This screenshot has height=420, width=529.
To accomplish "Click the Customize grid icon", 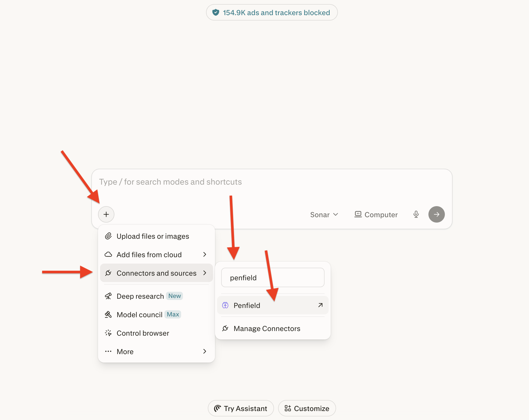I will pyautogui.click(x=288, y=408).
